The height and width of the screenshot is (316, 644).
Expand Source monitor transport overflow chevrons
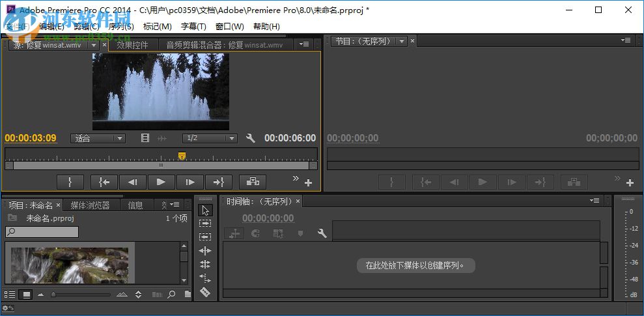tap(296, 178)
